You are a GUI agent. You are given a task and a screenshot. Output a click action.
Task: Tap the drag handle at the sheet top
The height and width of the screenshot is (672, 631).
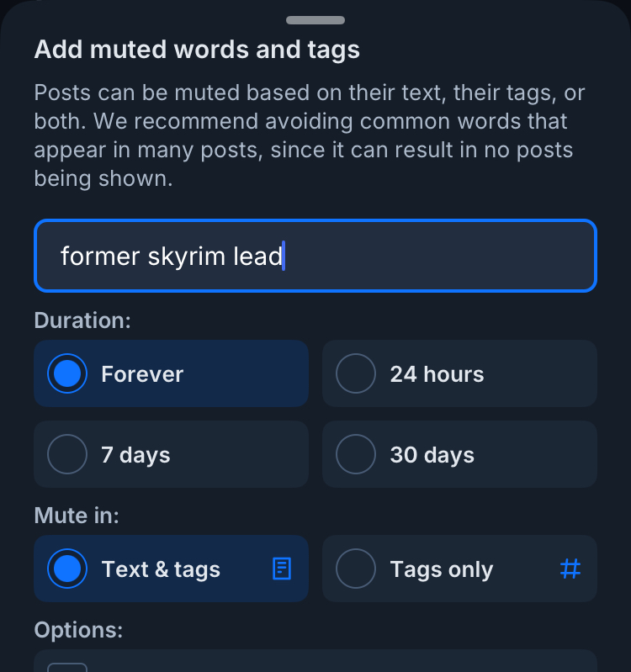point(315,19)
